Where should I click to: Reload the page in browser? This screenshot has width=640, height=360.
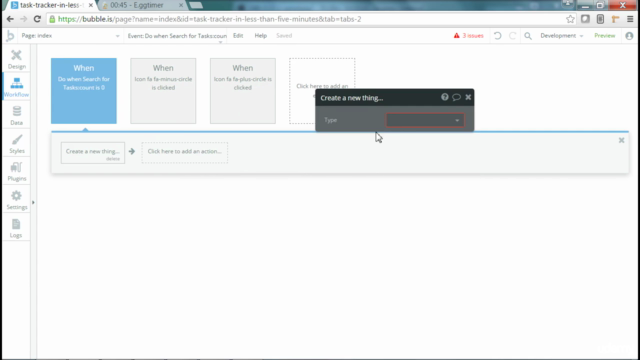(37, 19)
